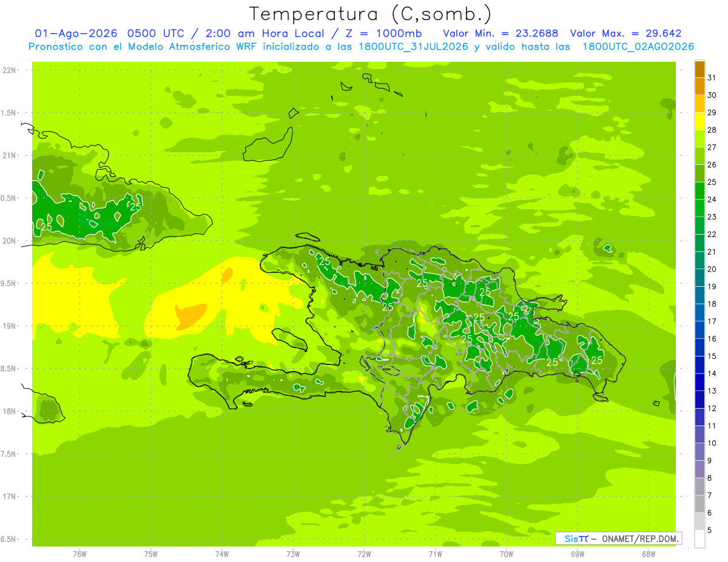Click the teal legend band between 19 and 20
This screenshot has height=562, width=728.
tap(699, 278)
